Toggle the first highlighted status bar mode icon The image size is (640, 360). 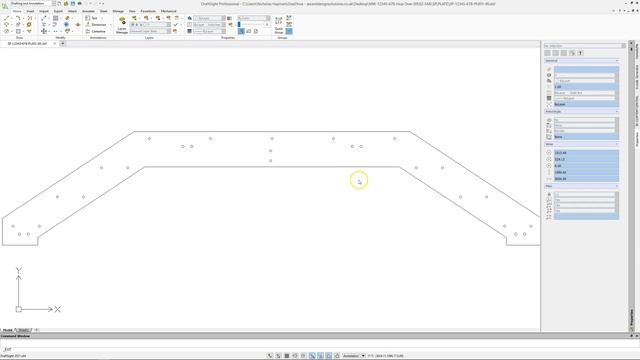coord(312,356)
